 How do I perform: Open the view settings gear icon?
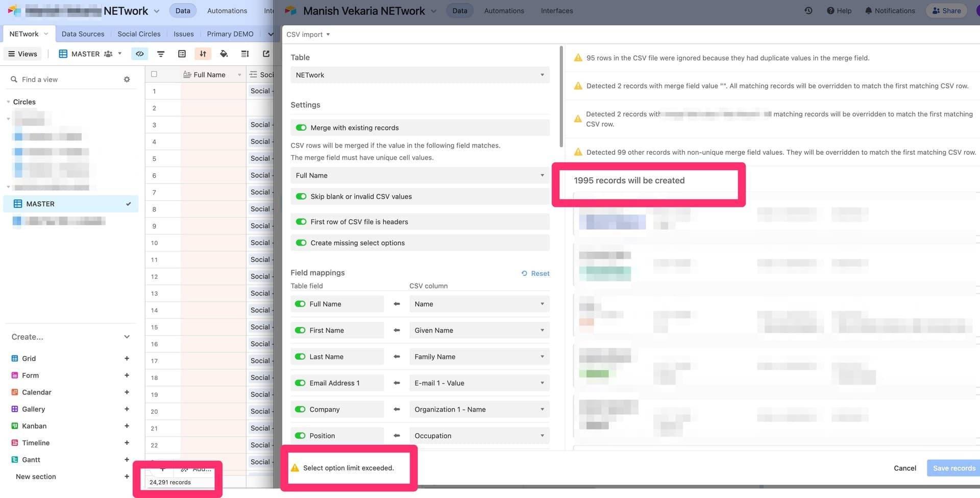(x=127, y=79)
